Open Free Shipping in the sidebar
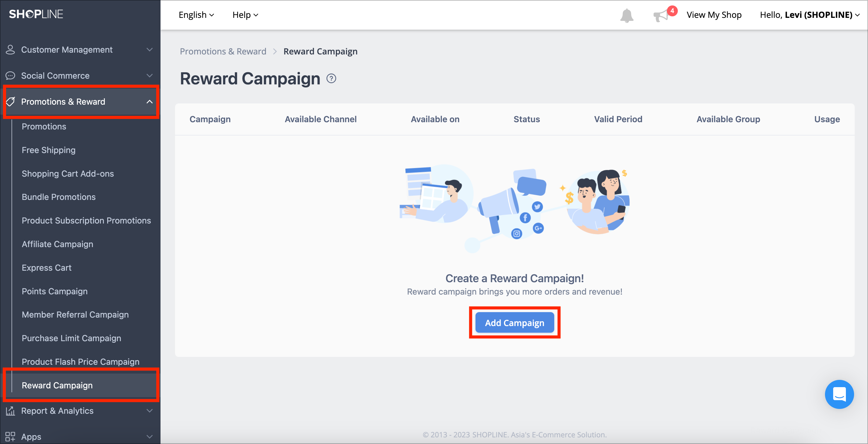The height and width of the screenshot is (444, 868). pos(48,150)
